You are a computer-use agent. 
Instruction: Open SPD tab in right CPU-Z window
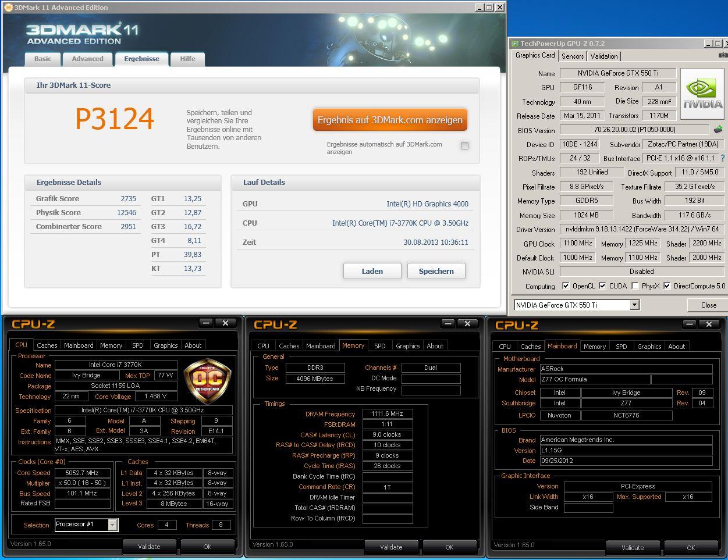pos(622,347)
